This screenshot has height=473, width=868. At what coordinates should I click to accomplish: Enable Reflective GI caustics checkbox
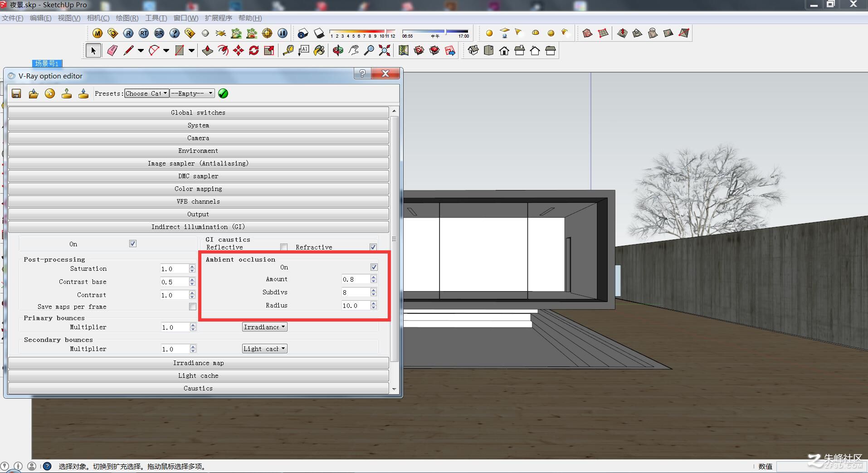(284, 247)
